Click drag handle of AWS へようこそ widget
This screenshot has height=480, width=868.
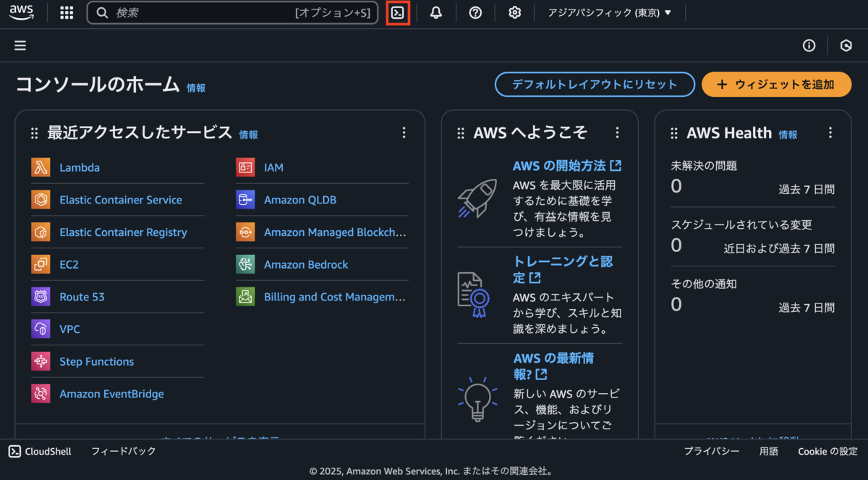tap(461, 133)
